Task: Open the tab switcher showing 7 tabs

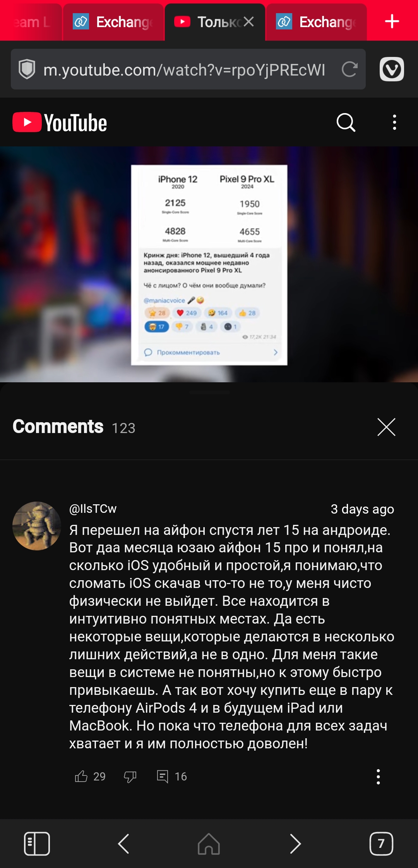Action: [x=381, y=843]
